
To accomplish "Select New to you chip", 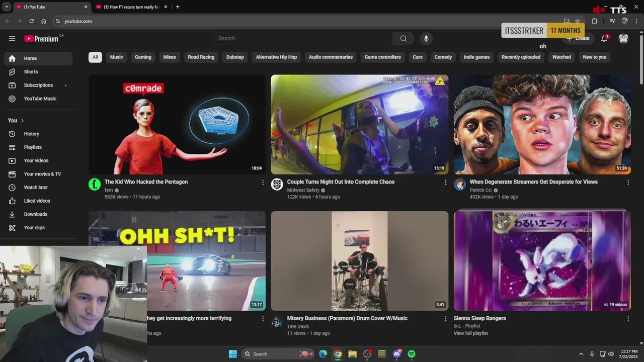I will (x=595, y=57).
